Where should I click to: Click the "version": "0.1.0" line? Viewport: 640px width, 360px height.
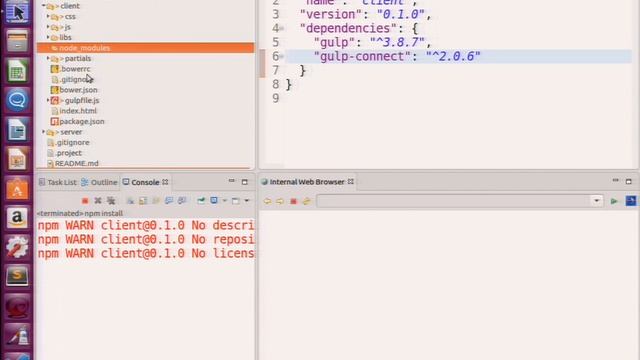pyautogui.click(x=365, y=15)
